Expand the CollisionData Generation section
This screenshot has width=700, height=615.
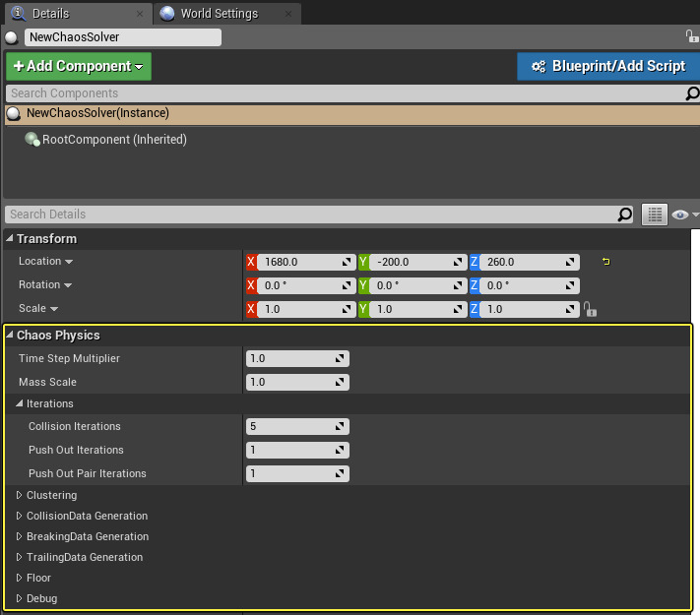(x=20, y=517)
